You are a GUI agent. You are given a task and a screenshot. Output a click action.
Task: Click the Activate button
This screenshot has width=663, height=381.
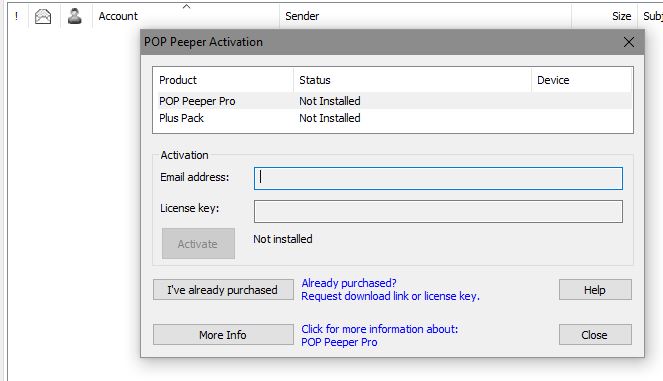198,244
